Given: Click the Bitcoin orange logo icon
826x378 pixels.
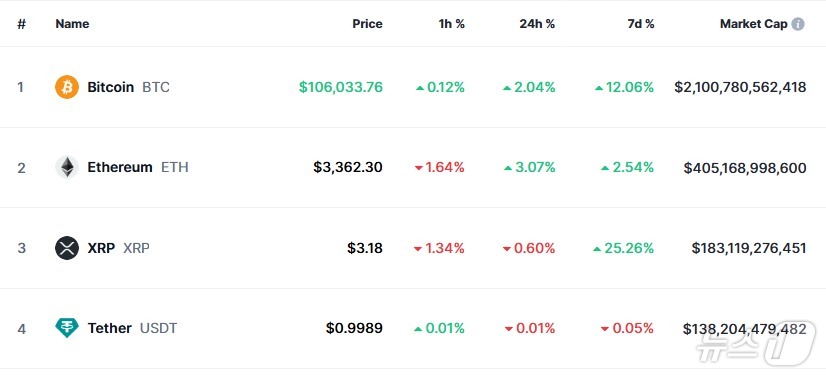Looking at the screenshot, I should (67, 87).
